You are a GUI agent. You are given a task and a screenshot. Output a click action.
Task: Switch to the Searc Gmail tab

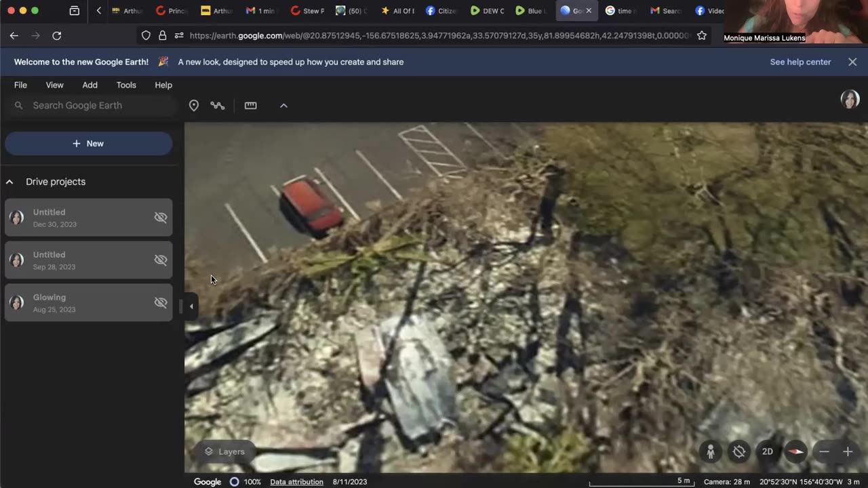coord(666,11)
